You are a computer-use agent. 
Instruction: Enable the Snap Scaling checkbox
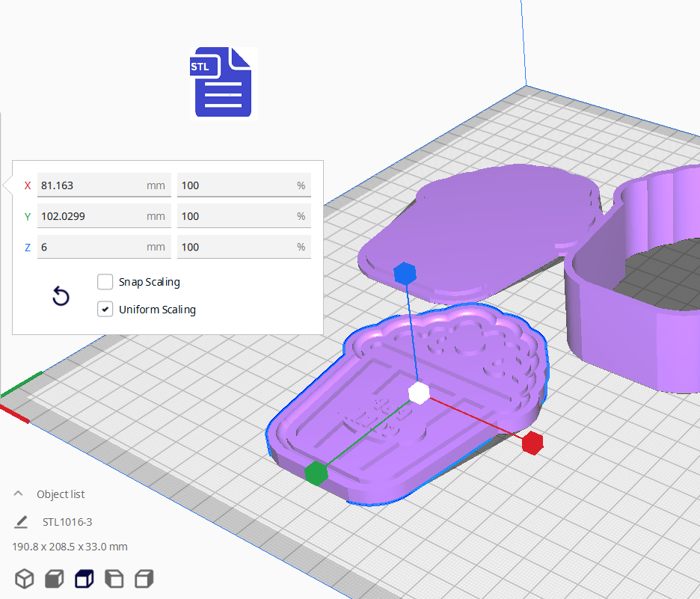105,282
